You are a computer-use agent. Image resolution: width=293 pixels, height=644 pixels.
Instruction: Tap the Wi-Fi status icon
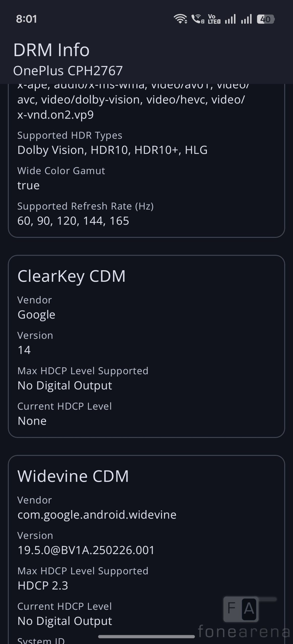point(180,19)
